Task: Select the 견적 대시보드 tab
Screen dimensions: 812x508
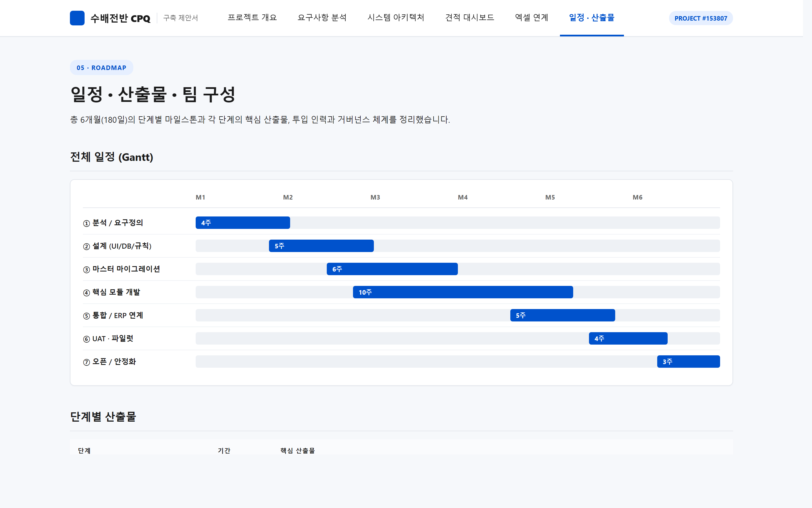Action: (470, 17)
